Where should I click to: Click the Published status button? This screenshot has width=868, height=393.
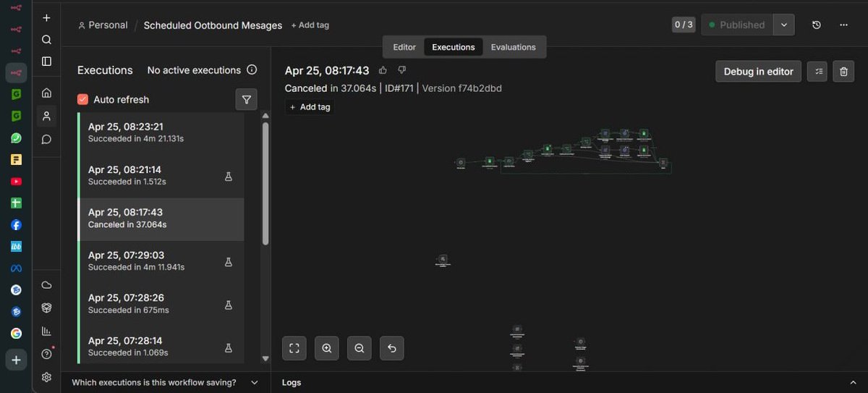(737, 25)
